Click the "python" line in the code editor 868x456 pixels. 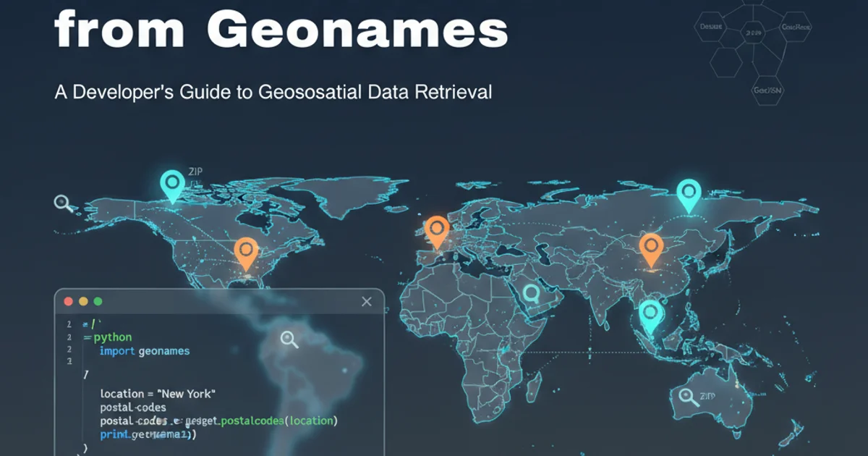tap(112, 337)
